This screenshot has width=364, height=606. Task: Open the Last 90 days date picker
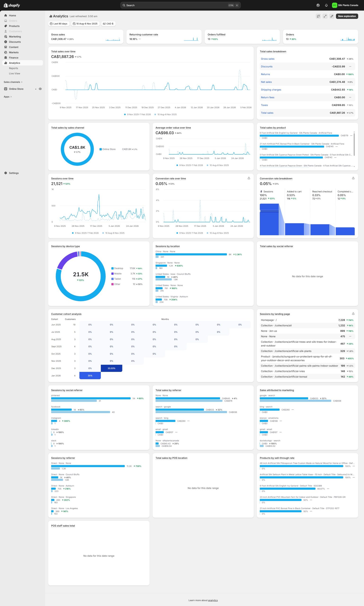pyautogui.click(x=59, y=24)
